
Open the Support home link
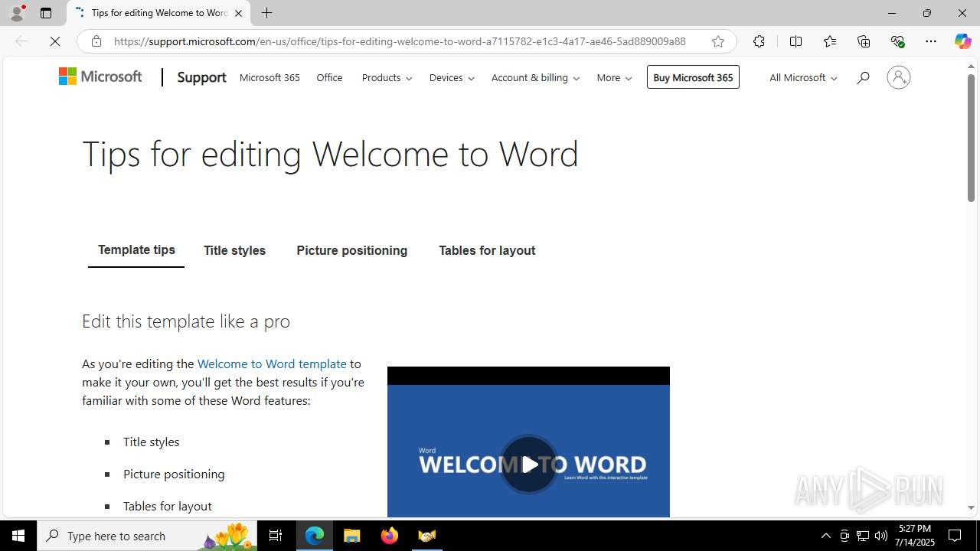point(201,77)
